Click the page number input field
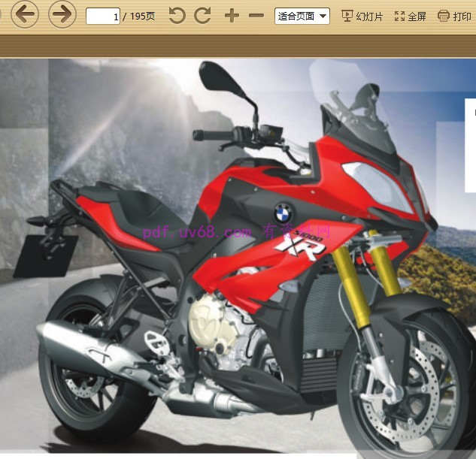Viewport: 476px width, 459px height. pyautogui.click(x=103, y=16)
